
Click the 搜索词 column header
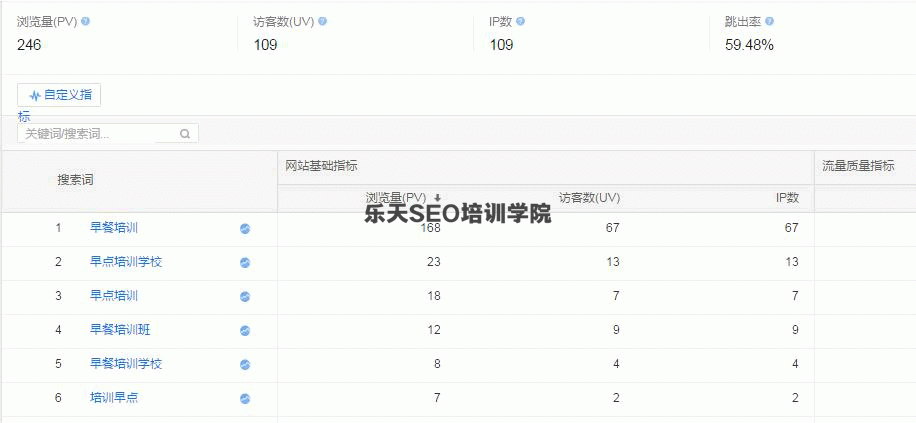click(75, 180)
